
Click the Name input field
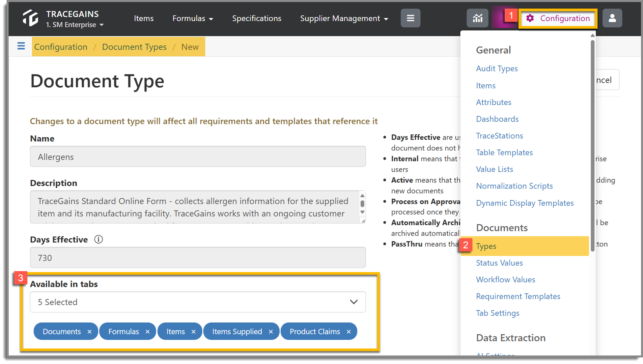198,156
